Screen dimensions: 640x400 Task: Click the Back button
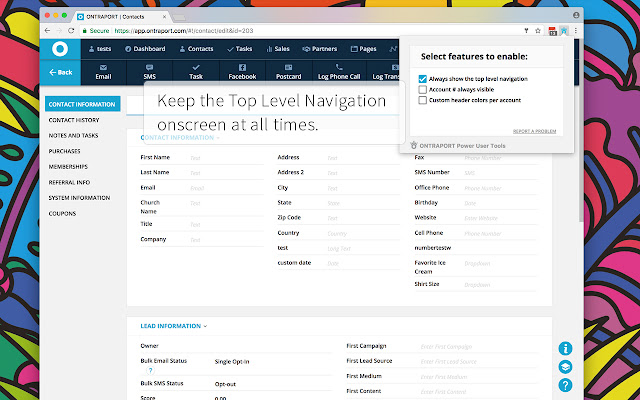[x=60, y=72]
